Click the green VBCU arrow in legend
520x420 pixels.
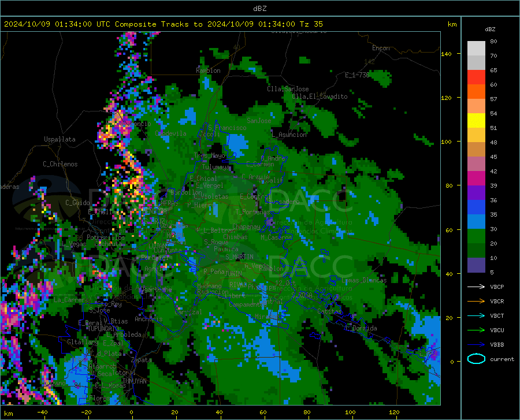[x=476, y=330]
